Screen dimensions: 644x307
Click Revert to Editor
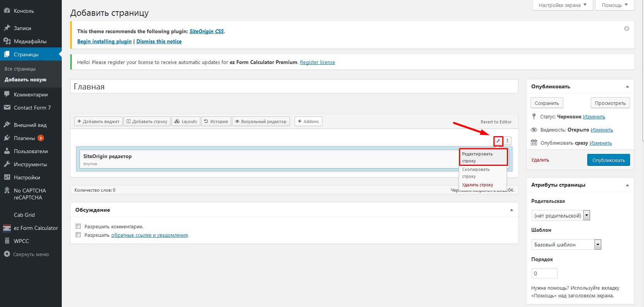496,122
